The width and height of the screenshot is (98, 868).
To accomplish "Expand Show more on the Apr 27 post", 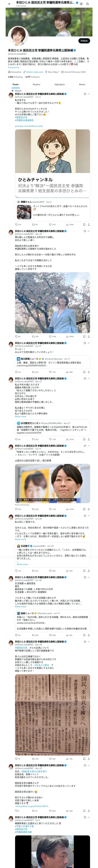I will click(x=20, y=416).
